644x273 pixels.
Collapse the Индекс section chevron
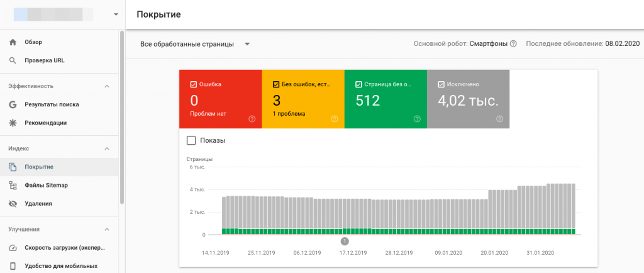pos(107,148)
